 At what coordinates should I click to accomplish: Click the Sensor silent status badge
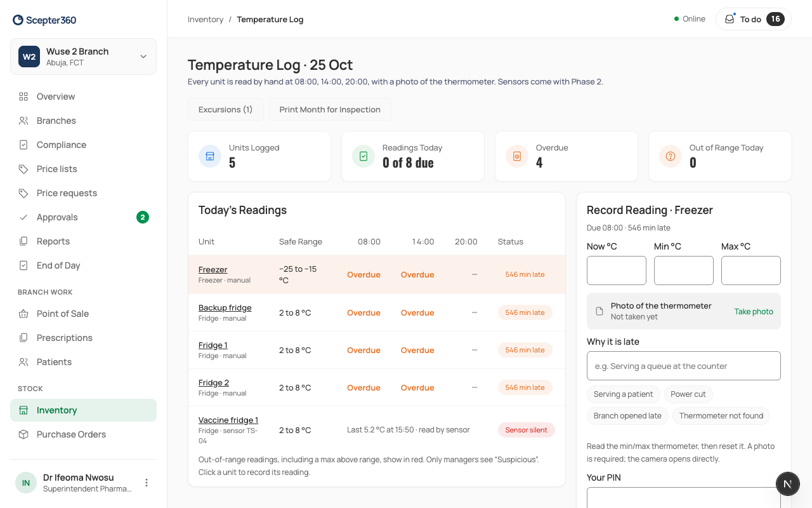click(527, 430)
